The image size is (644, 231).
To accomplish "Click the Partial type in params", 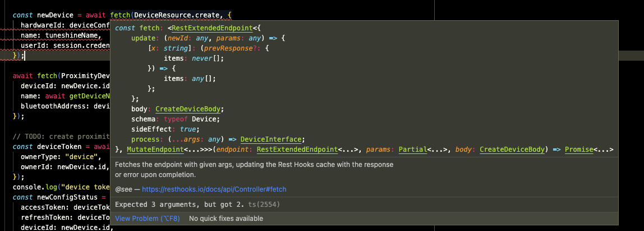I will coord(413,150).
